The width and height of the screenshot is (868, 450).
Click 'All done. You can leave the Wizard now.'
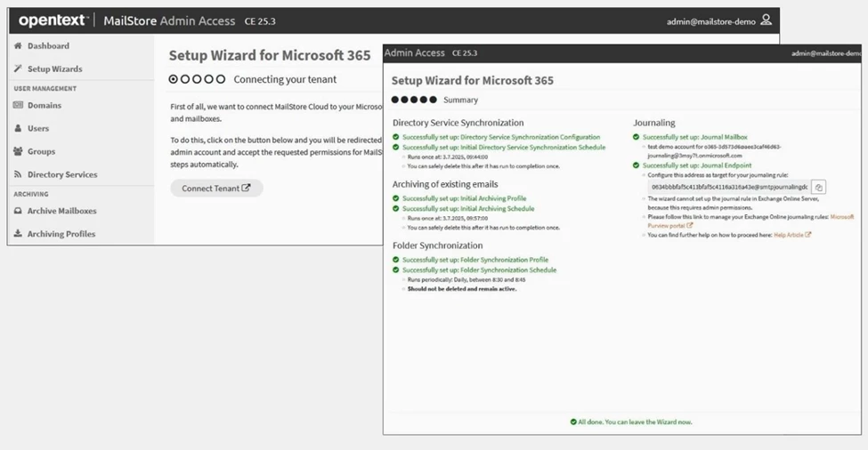click(x=635, y=422)
